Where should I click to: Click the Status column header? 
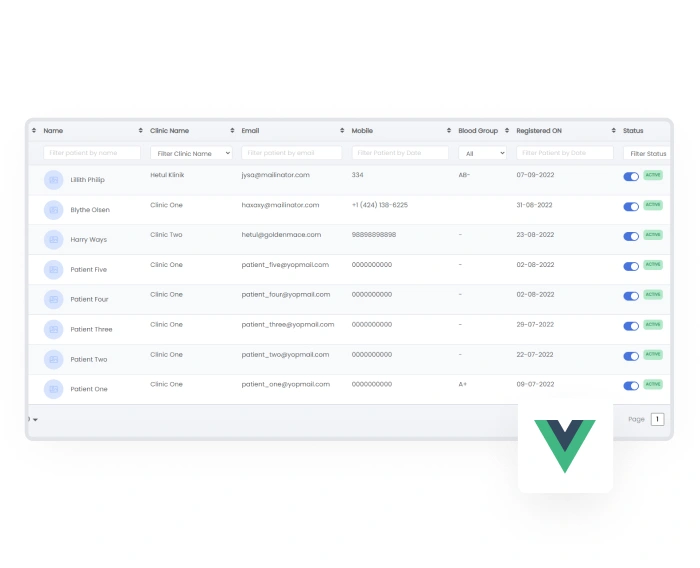633,131
